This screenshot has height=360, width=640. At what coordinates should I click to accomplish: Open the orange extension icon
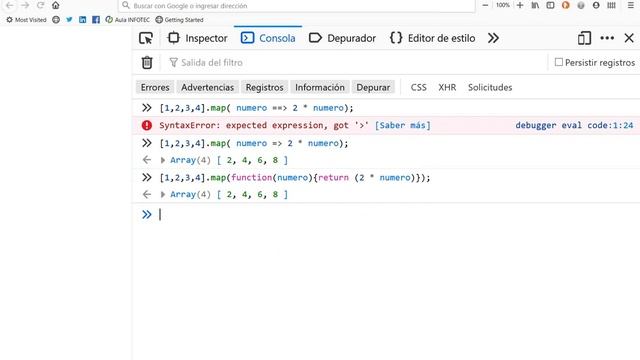point(565,5)
